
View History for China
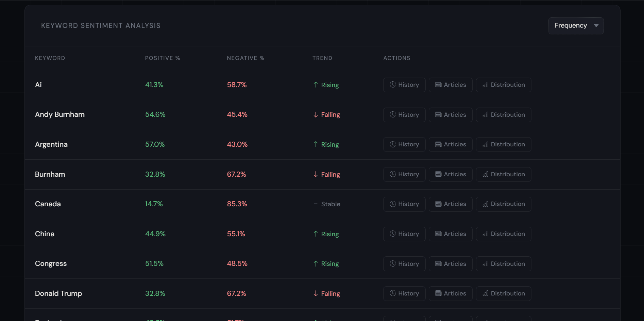(404, 234)
